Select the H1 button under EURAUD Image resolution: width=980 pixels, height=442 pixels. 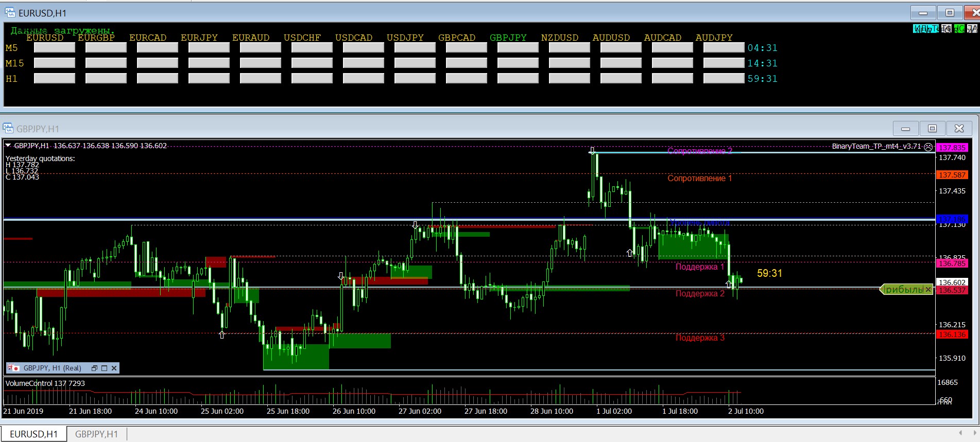[x=261, y=78]
